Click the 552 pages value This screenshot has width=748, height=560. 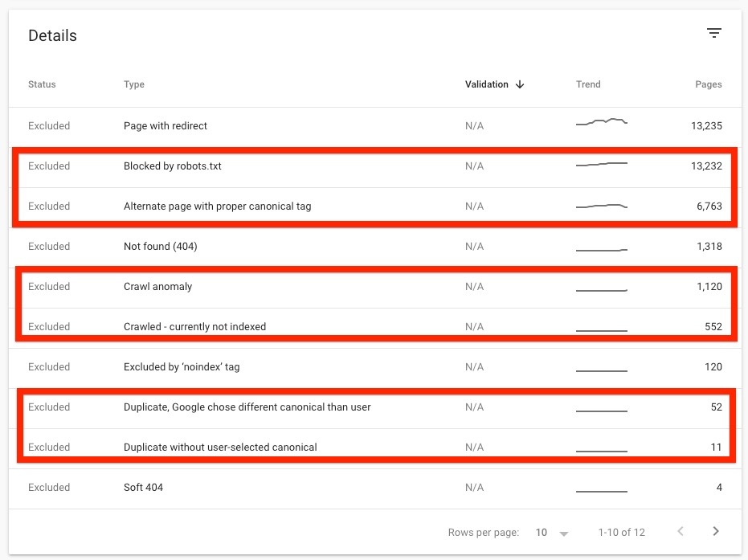(x=713, y=327)
